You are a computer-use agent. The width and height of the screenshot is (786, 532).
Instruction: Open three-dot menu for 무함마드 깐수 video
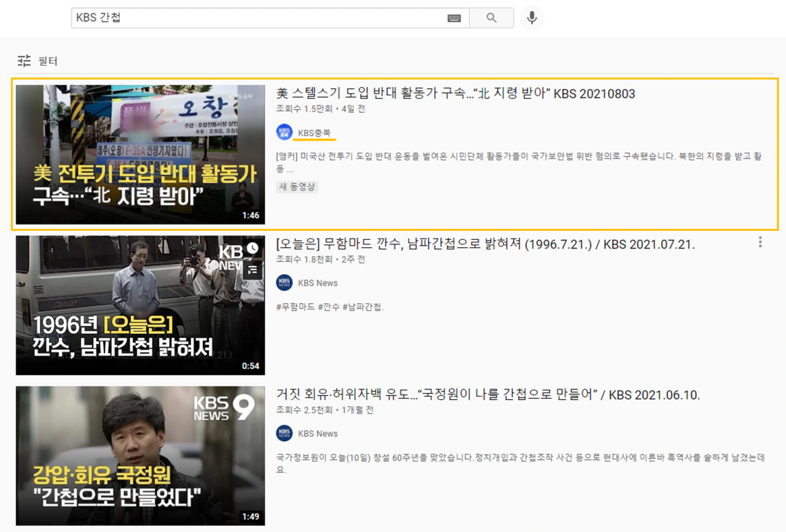click(x=760, y=242)
